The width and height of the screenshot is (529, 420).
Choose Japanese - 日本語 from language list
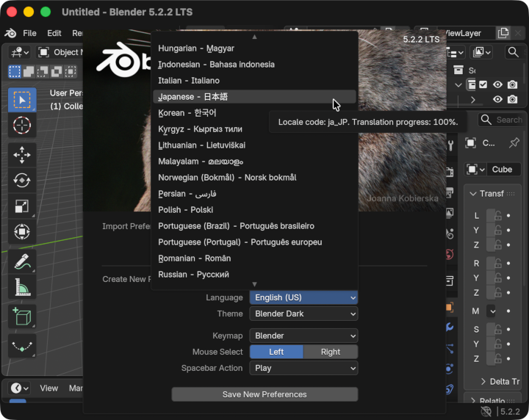pyautogui.click(x=255, y=97)
